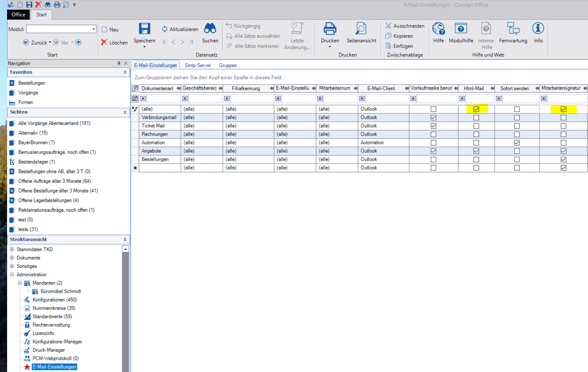This screenshot has height=372, width=588.
Task: Click the Drucken printer icon
Action: [x=330, y=29]
